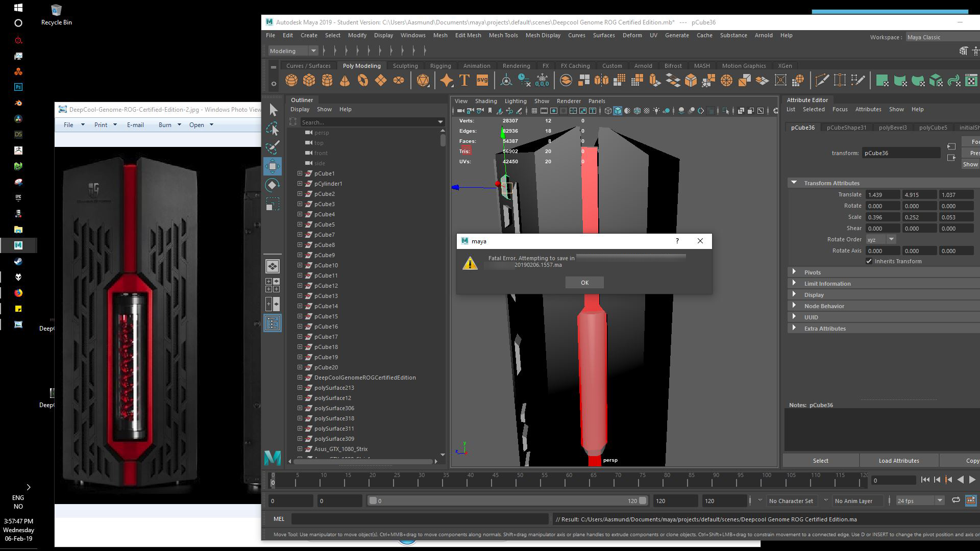Image resolution: width=980 pixels, height=551 pixels.
Task: Click inside the MEL command line field
Action: 419,519
